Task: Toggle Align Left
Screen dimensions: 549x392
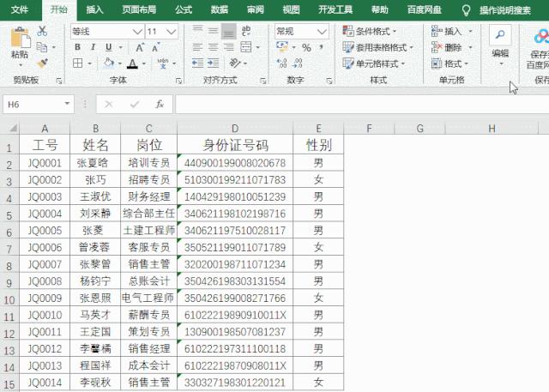Action: [x=197, y=47]
